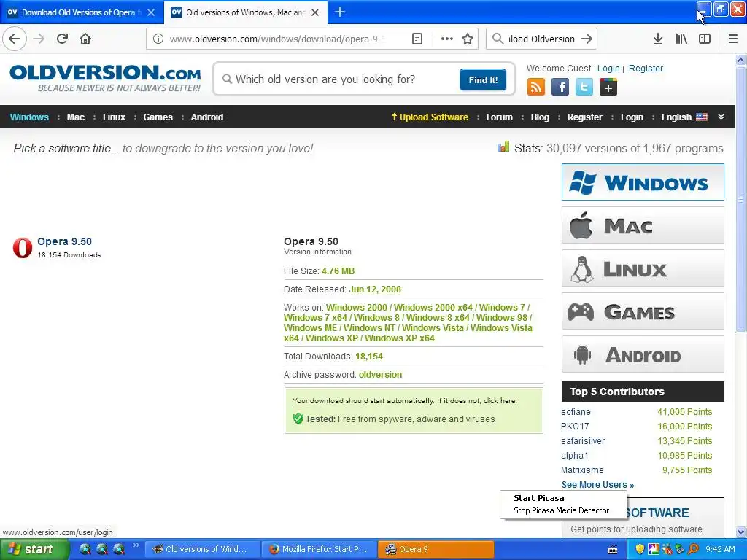Screen dimensions: 747x560
Task: Go back using the browser back arrow
Action: 15,39
